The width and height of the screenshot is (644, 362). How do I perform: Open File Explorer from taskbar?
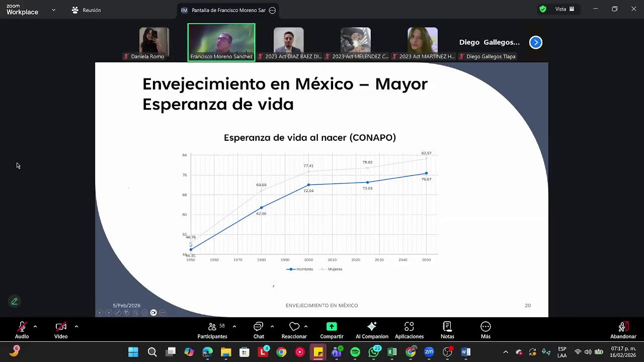226,352
